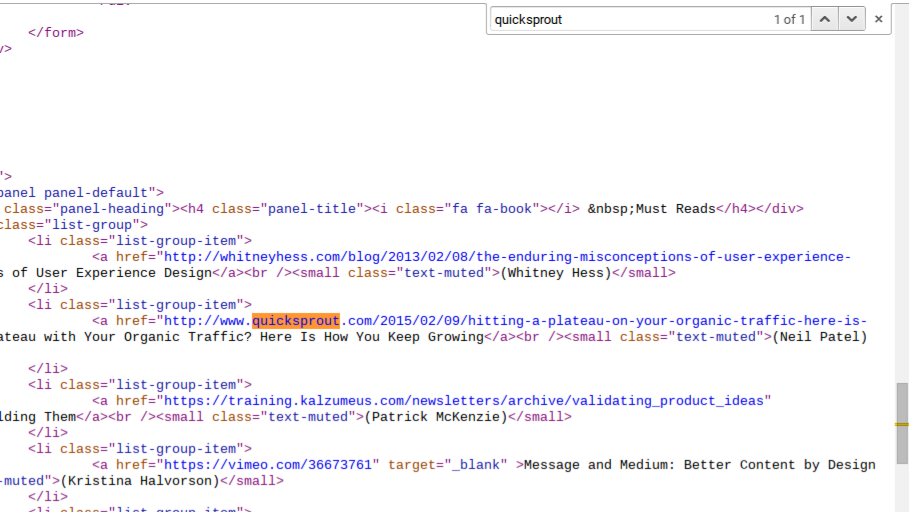This screenshot has height=512, width=909.
Task: Open the training.kalzumeus.com newsletter link
Action: (x=464, y=401)
